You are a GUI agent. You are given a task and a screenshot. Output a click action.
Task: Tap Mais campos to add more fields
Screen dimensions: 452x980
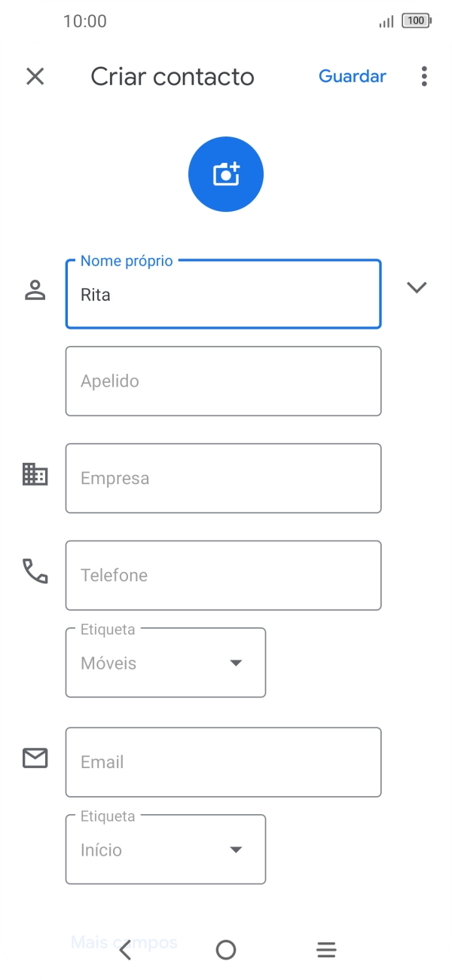[124, 942]
